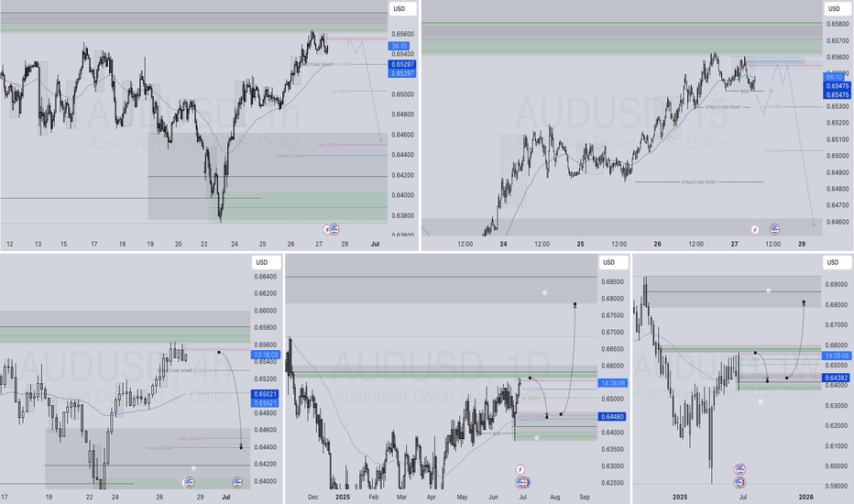Open the USD currency selector on 1W chart
854x504 pixels.
[x=837, y=263]
